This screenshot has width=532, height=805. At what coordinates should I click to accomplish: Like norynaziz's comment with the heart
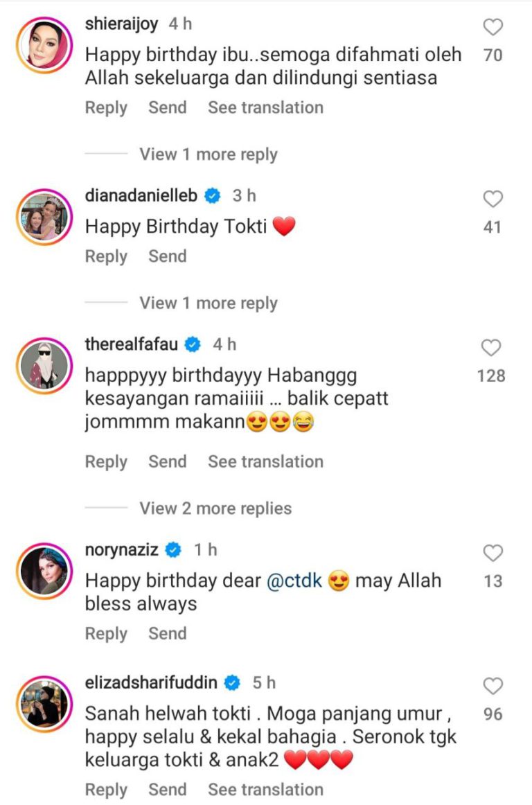[493, 553]
